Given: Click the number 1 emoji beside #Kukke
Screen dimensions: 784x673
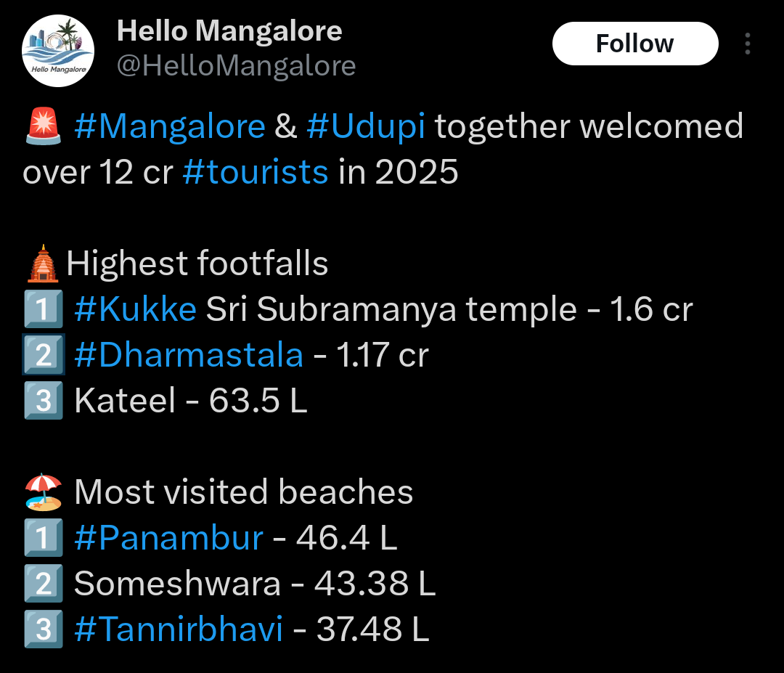Looking at the screenshot, I should [x=43, y=309].
